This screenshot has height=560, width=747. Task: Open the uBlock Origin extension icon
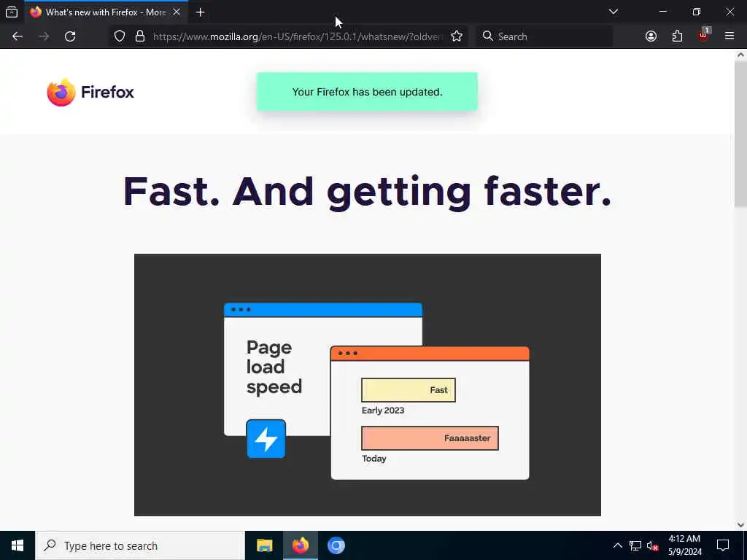click(x=703, y=35)
